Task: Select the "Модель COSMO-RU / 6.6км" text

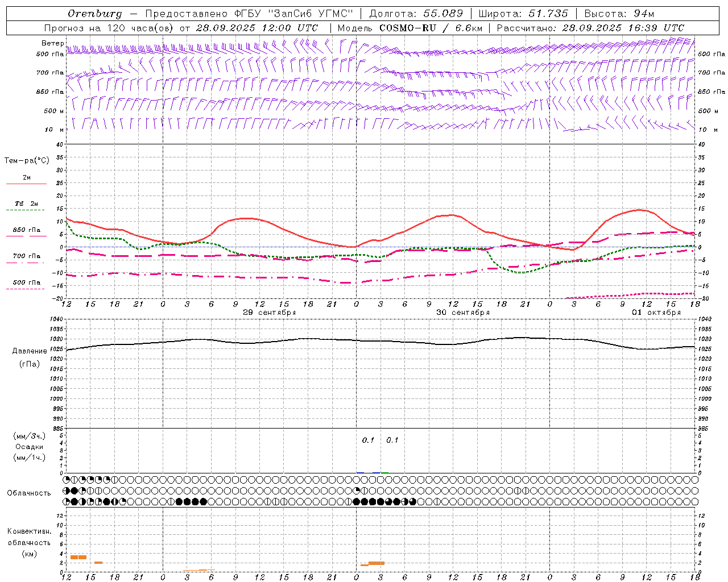Action: 409,28
